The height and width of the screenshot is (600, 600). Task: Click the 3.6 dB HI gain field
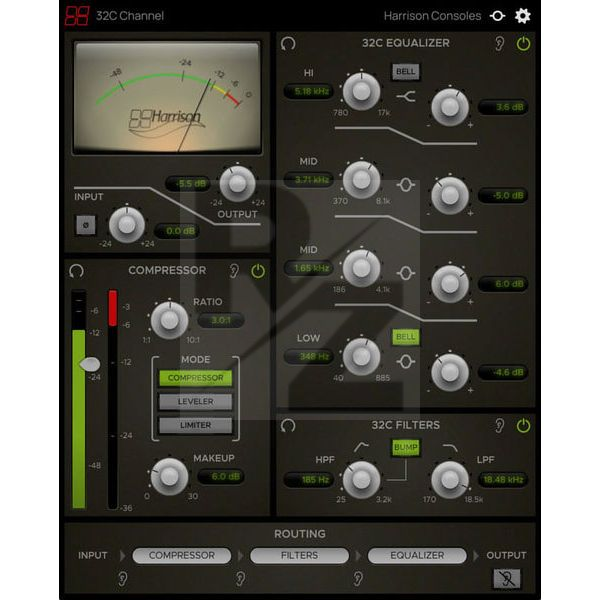503,107
